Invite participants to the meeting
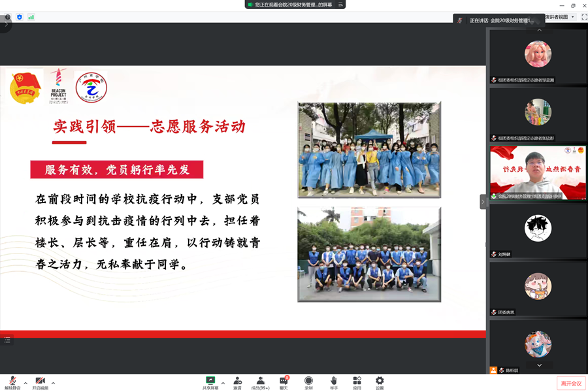Image resolution: width=588 pixels, height=392 pixels. coord(237,381)
